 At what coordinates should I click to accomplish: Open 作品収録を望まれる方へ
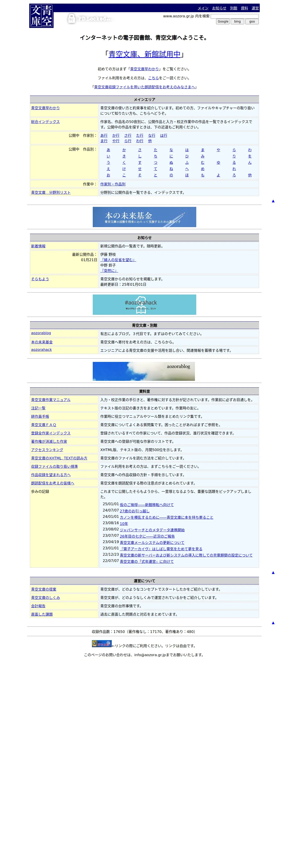pos(51,475)
